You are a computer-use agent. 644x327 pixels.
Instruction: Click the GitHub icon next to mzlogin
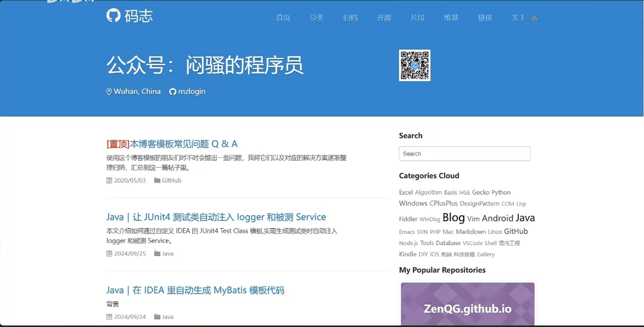[x=172, y=92]
